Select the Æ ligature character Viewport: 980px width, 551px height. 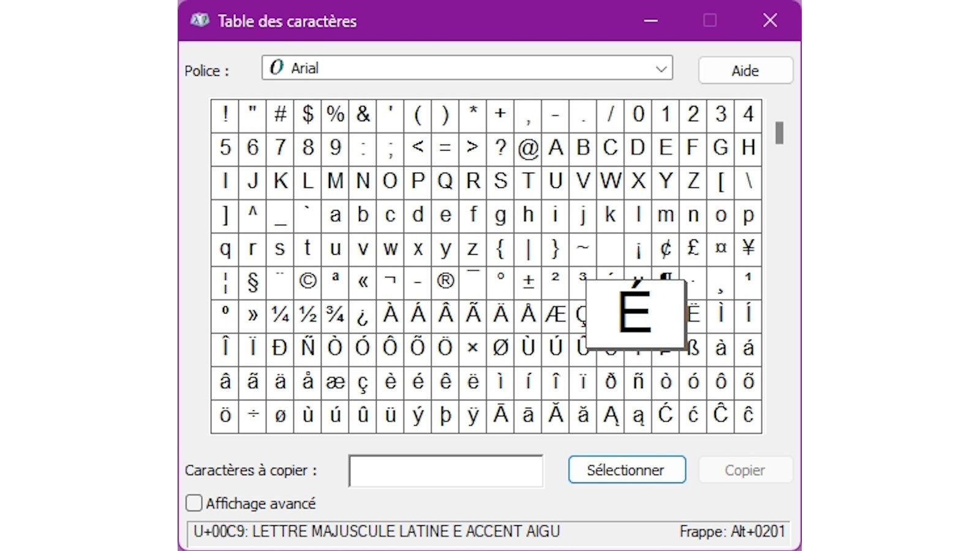pyautogui.click(x=556, y=315)
